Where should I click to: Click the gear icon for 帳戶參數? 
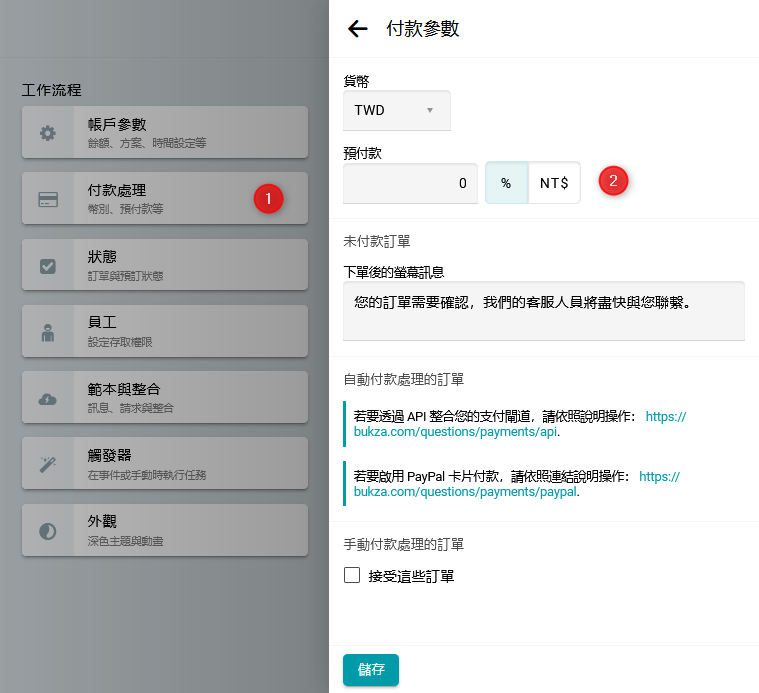tap(48, 133)
